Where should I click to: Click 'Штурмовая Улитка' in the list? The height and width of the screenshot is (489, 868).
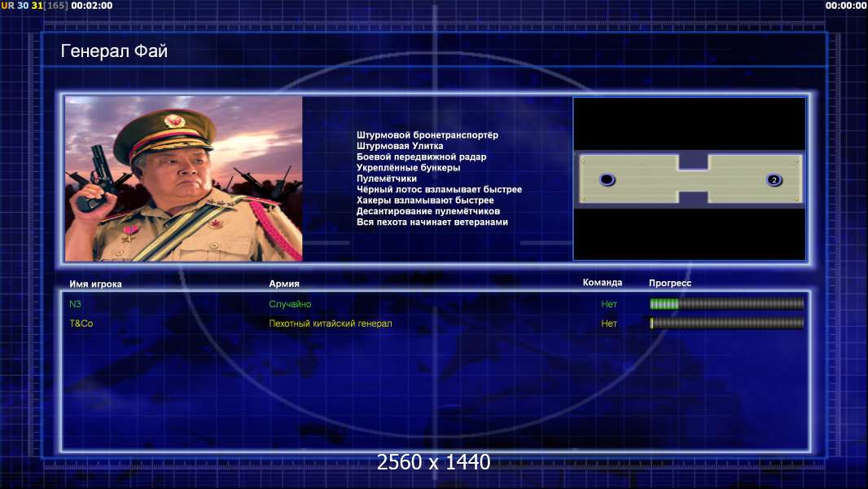click(400, 146)
